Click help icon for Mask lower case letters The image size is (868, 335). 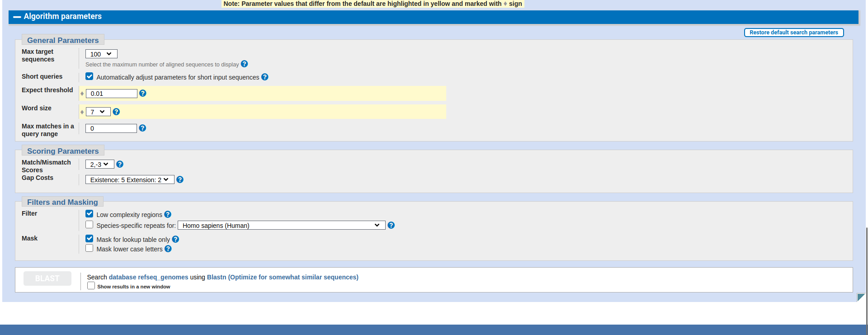[168, 249]
